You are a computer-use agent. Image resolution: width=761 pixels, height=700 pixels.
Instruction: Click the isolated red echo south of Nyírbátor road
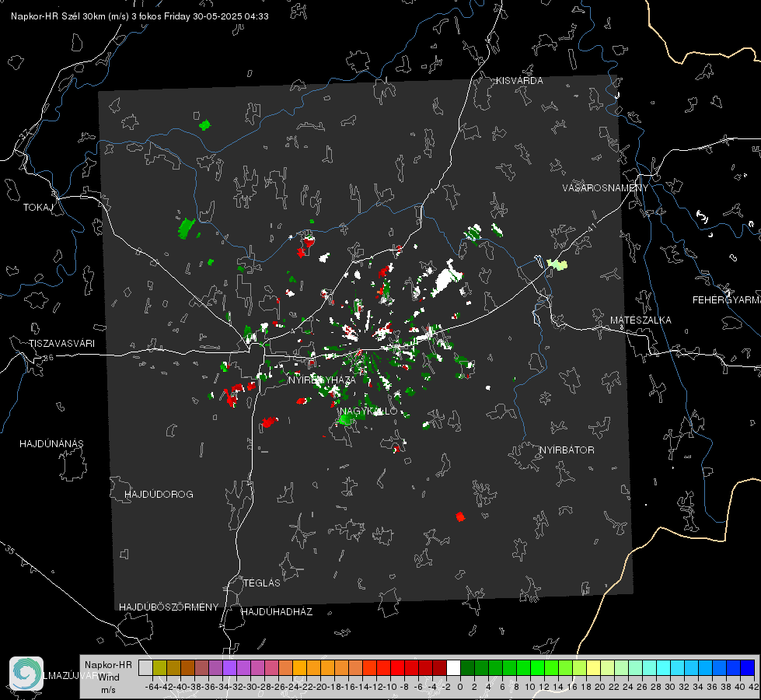(x=460, y=517)
